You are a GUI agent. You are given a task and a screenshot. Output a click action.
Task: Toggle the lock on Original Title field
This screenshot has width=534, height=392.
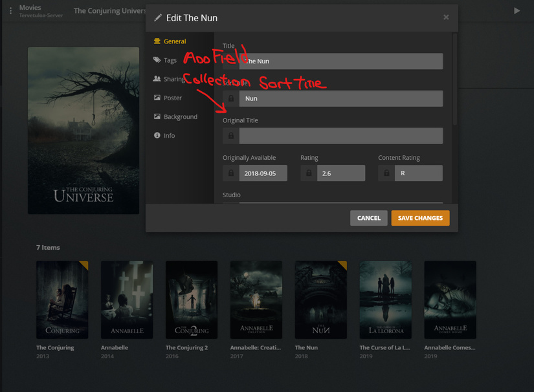pyautogui.click(x=231, y=136)
